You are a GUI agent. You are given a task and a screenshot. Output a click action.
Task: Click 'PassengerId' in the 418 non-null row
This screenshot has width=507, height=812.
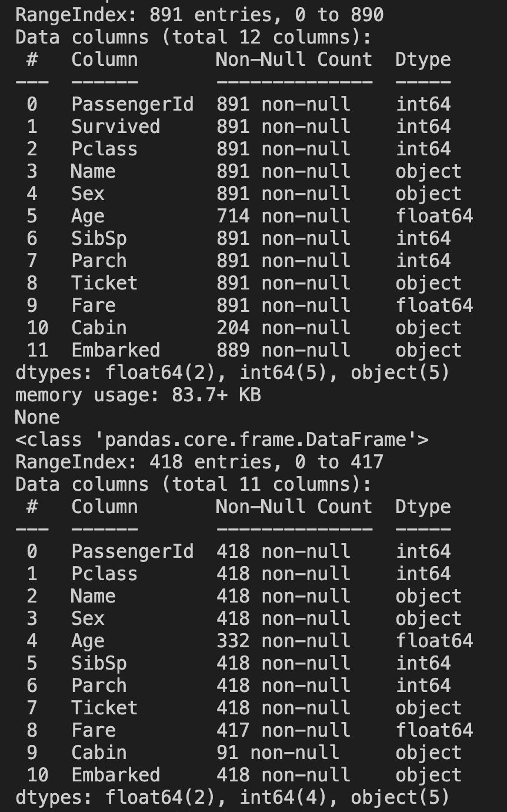[132, 551]
